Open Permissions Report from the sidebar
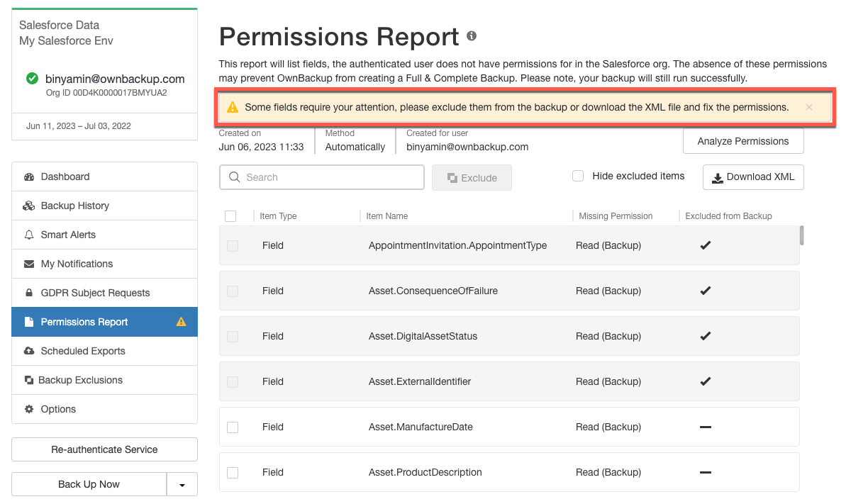Screen dimensions: 846x504 [82, 321]
